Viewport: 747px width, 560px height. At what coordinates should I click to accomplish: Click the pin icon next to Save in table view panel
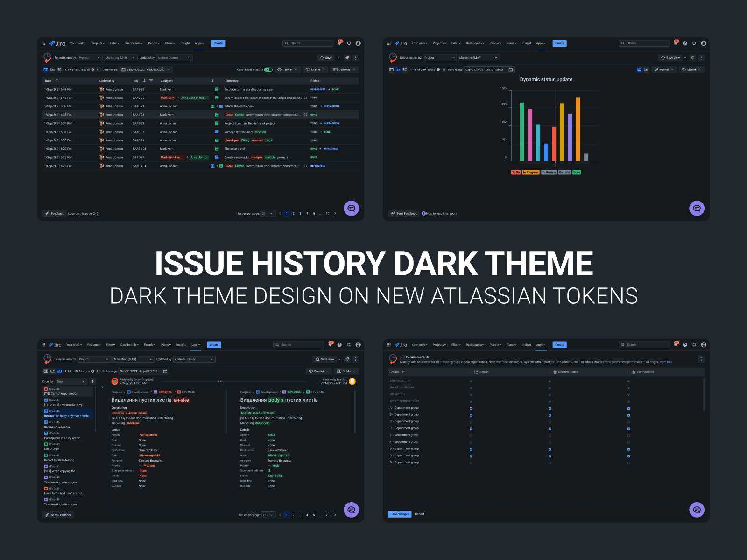347,58
